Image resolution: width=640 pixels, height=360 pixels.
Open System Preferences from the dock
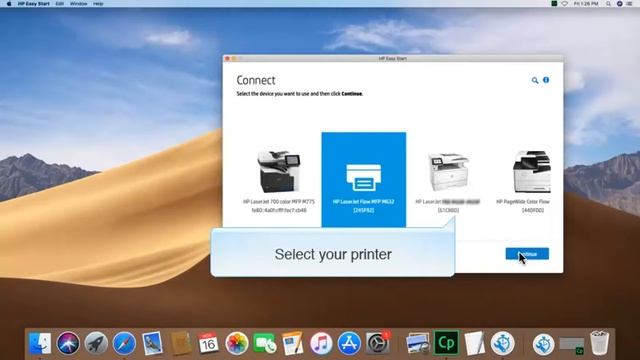378,343
